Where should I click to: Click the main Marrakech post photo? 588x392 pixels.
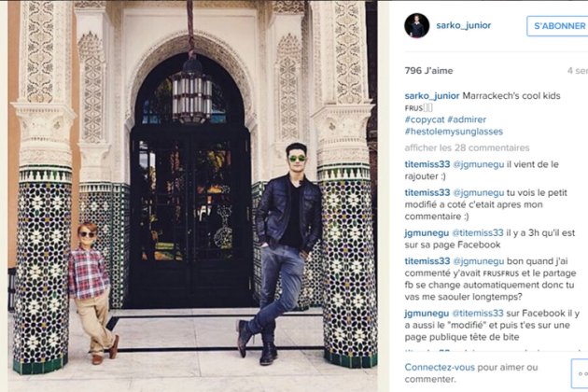click(192, 196)
